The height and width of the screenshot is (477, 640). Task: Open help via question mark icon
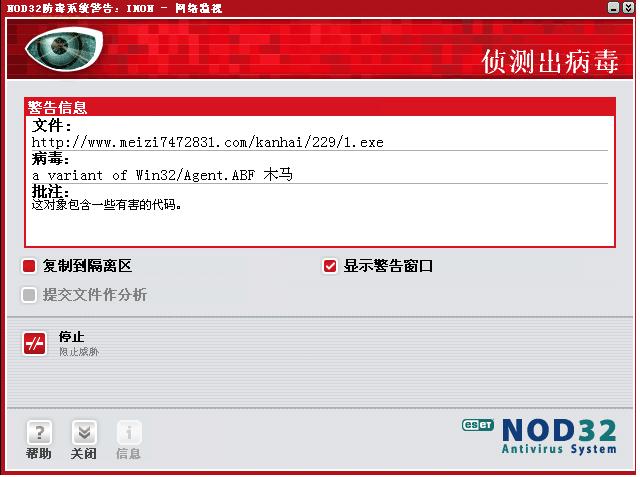pos(39,432)
